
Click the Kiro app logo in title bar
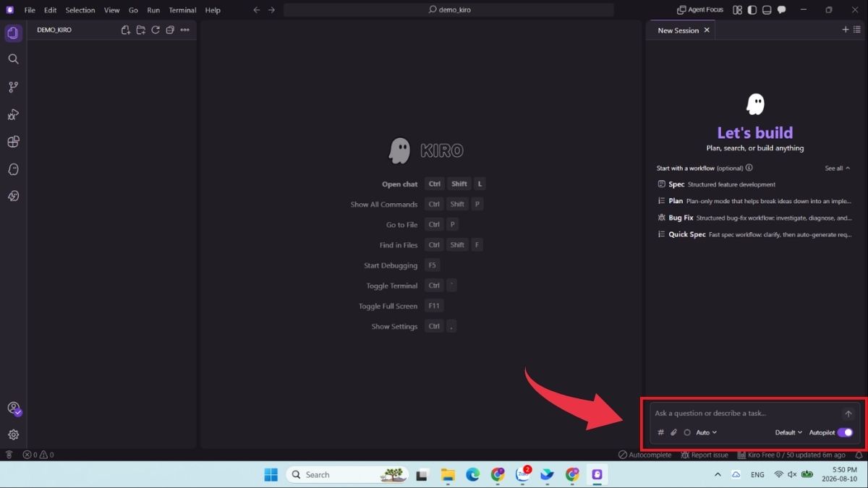(9, 10)
